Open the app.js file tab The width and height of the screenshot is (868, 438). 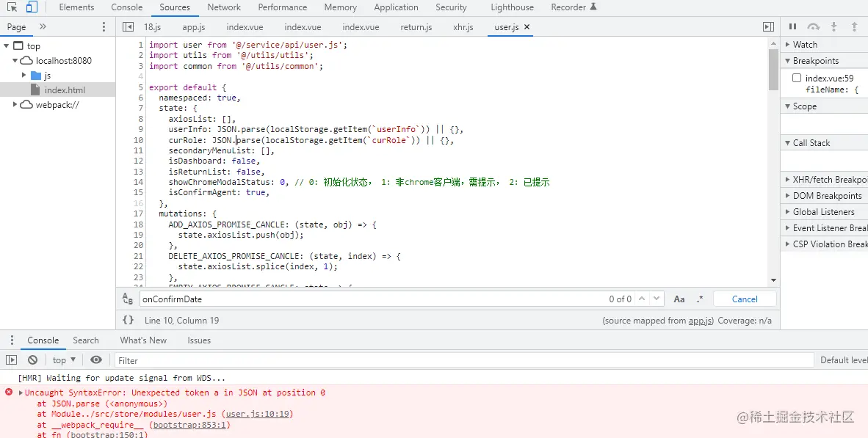tap(193, 27)
